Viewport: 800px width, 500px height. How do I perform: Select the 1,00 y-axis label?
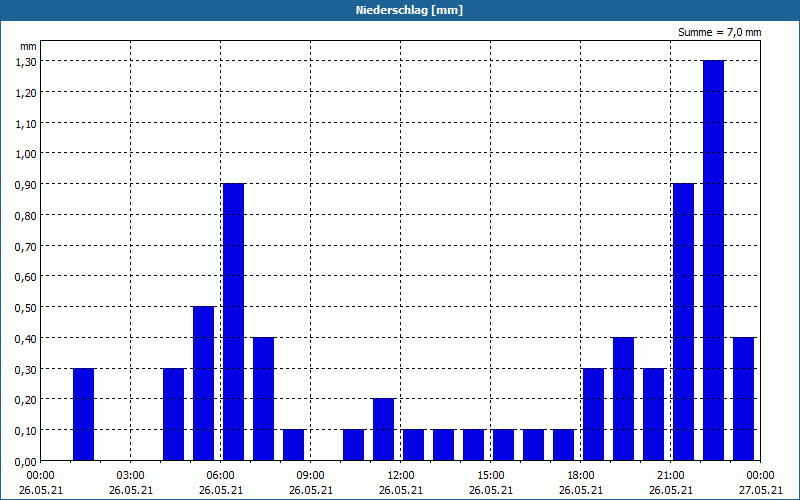pos(26,154)
